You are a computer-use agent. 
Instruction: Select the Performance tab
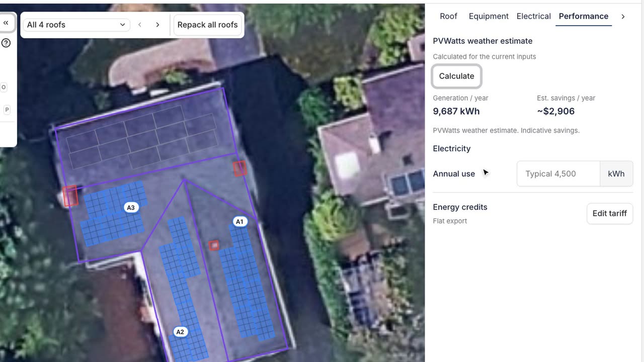tap(584, 16)
